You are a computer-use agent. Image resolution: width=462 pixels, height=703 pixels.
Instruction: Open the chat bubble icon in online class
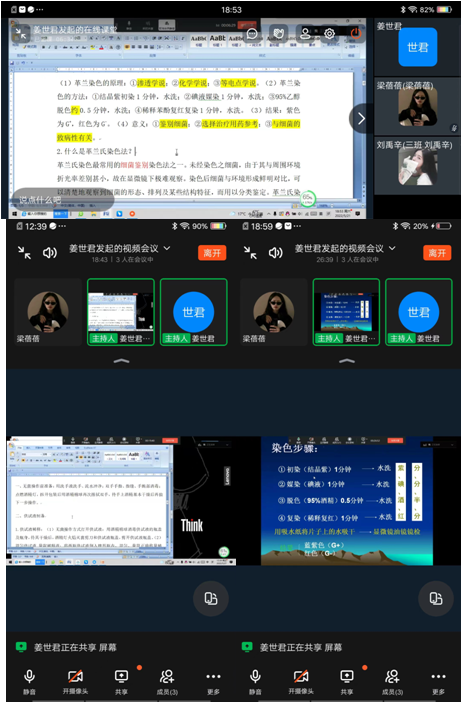click(252, 34)
